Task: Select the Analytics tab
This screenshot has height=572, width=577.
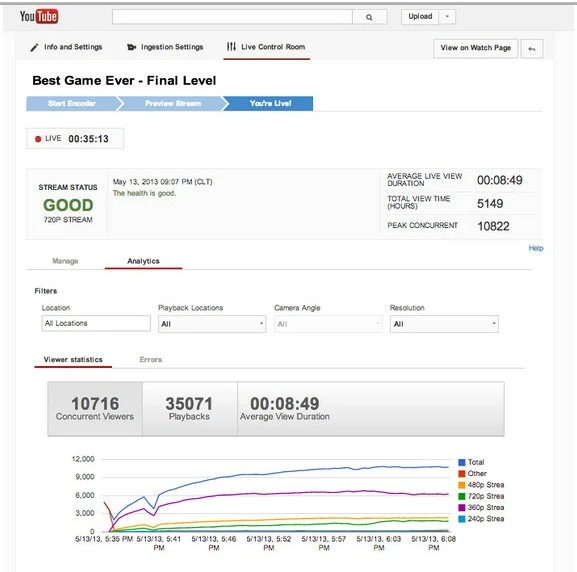Action: 144,261
